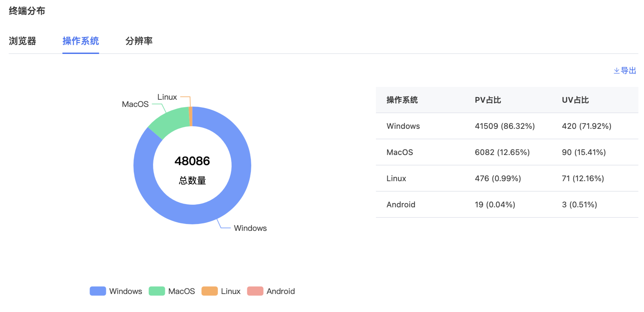Click the PV占比 column header
This screenshot has height=312, width=644.
[x=488, y=100]
